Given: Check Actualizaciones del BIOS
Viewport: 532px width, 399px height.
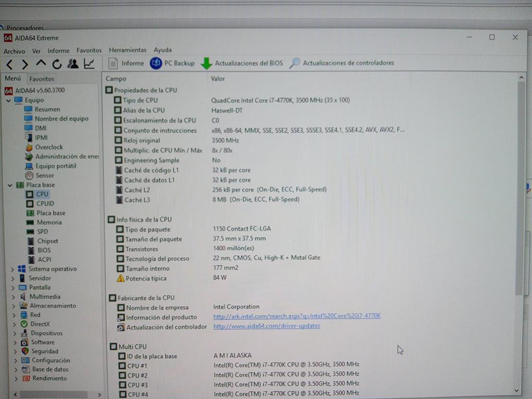Looking at the screenshot, I should click(242, 63).
